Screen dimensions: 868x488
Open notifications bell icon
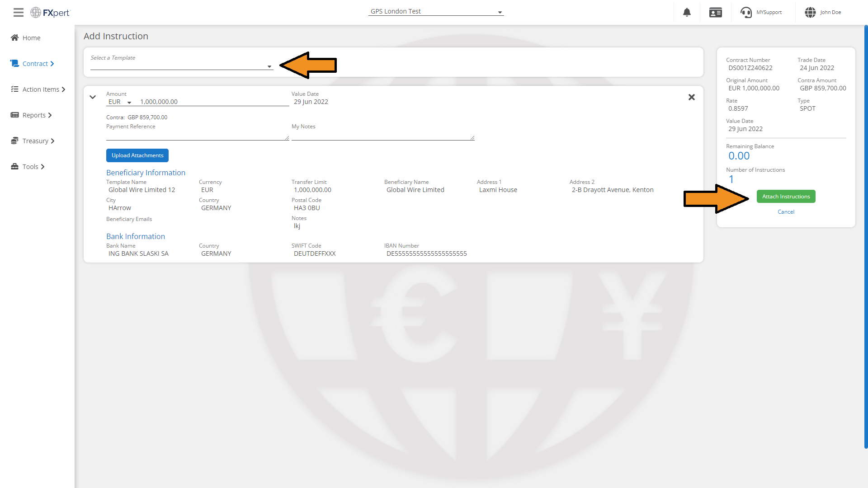(x=687, y=12)
